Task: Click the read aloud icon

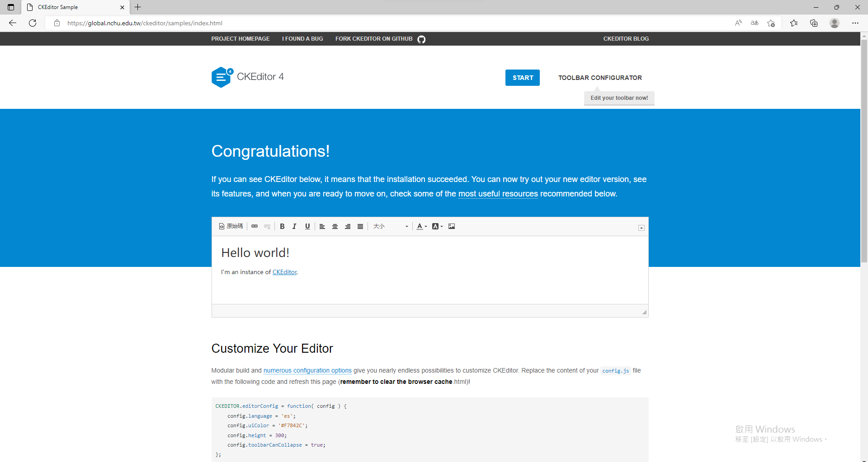Action: coord(738,23)
